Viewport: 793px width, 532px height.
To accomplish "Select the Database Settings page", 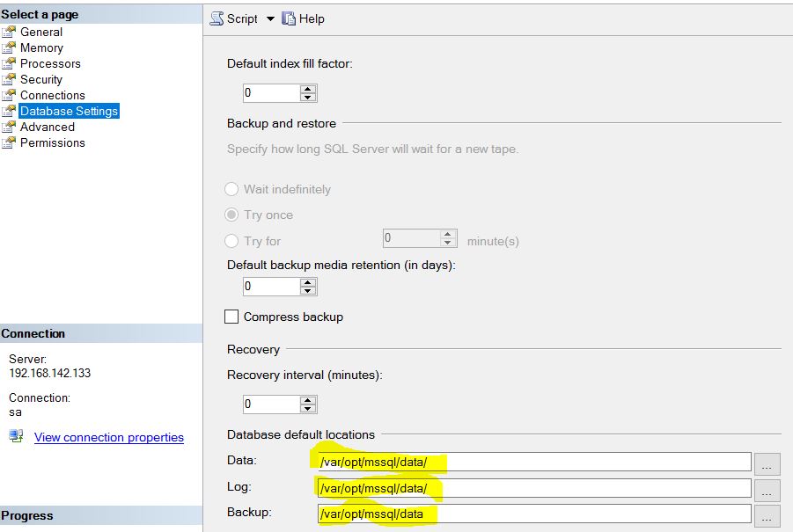I will 69,111.
